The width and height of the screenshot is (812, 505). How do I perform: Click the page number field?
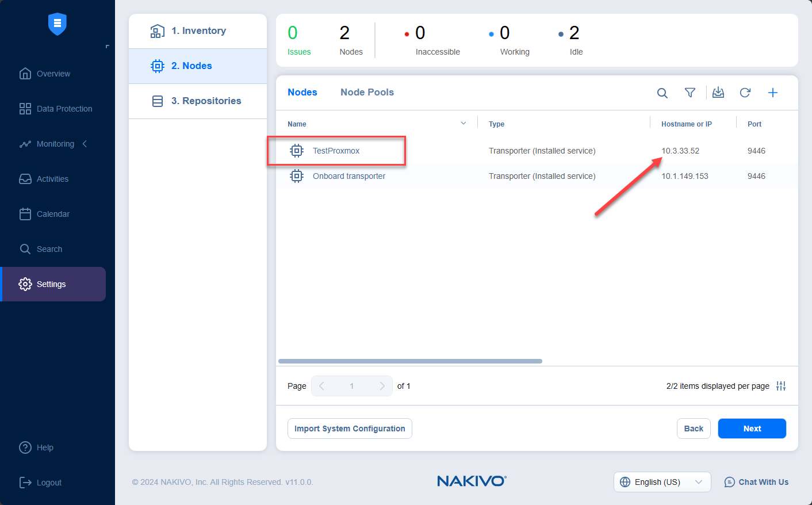coord(352,386)
